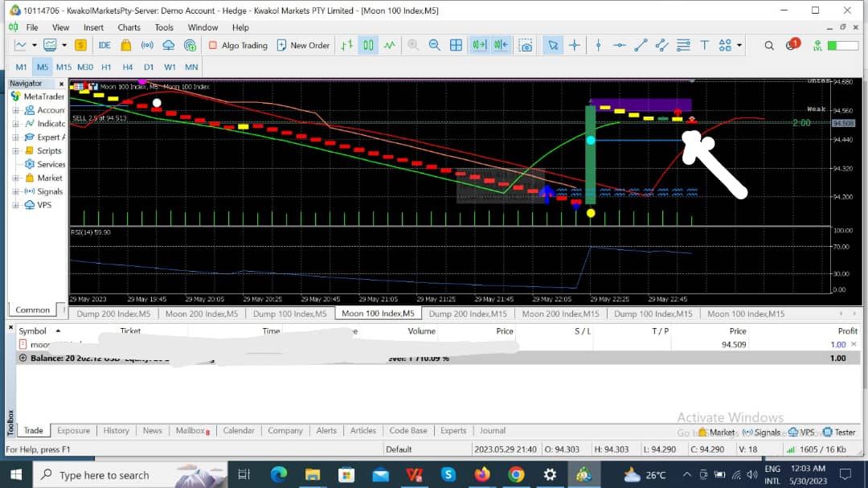Screen dimensions: 868x488
Task: Toggle chart shift
Action: click(501, 45)
